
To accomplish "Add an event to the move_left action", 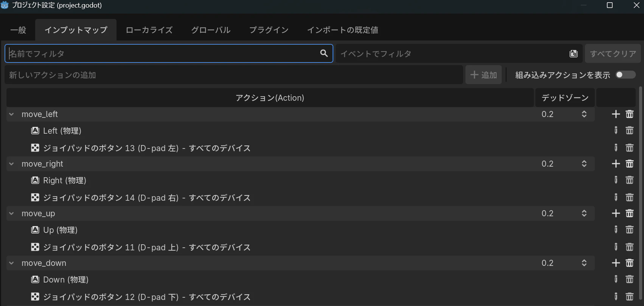I will coord(616,114).
